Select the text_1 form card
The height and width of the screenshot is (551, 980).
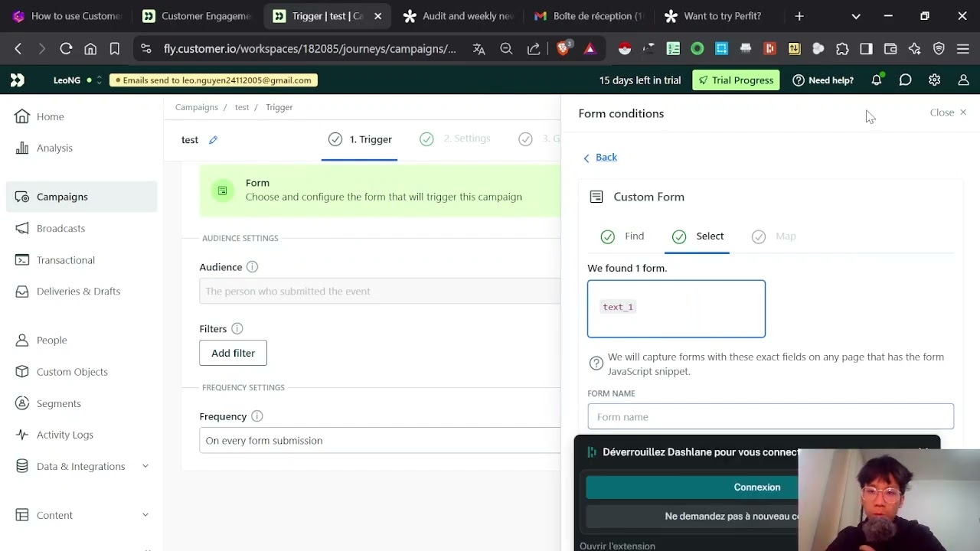click(676, 308)
